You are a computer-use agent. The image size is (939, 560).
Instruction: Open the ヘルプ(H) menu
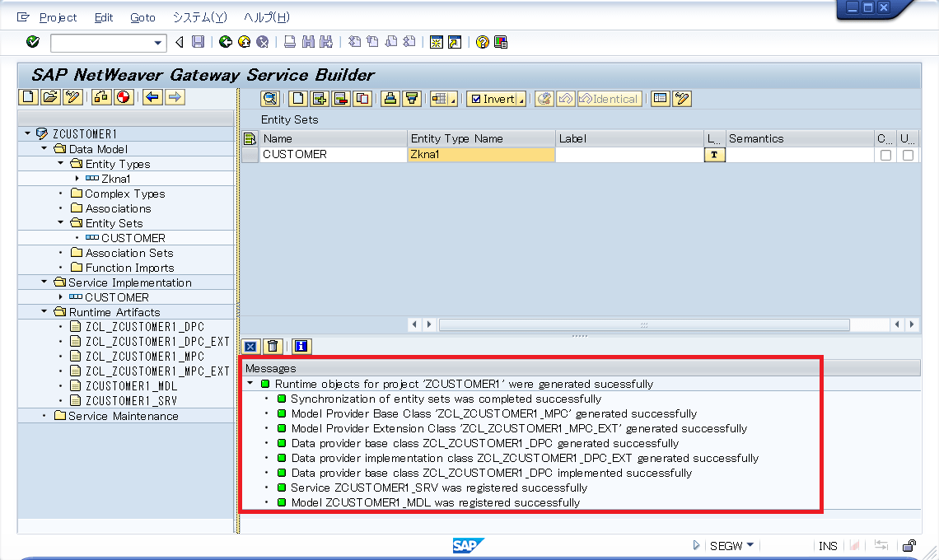click(x=267, y=17)
